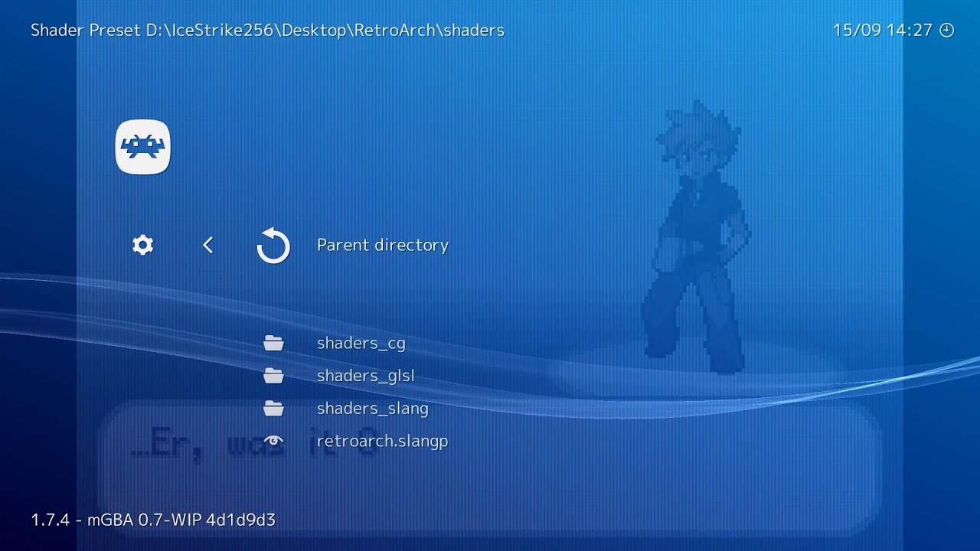
Task: Click the Parent directory circular arrow icon
Action: coord(273,246)
